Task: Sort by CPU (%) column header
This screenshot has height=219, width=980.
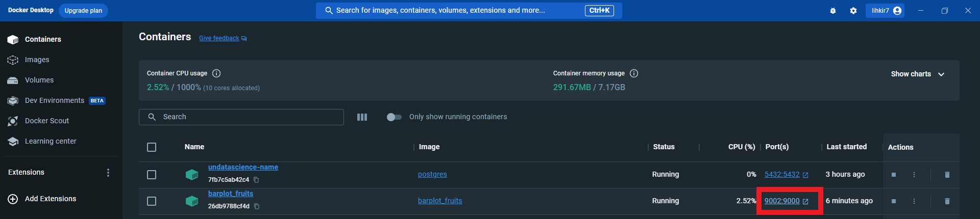Action: pos(742,147)
